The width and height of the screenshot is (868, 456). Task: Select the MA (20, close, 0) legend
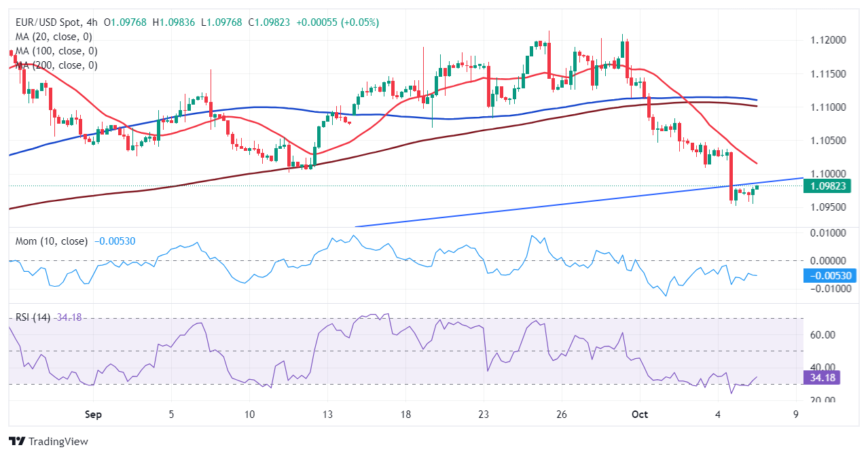coord(54,37)
